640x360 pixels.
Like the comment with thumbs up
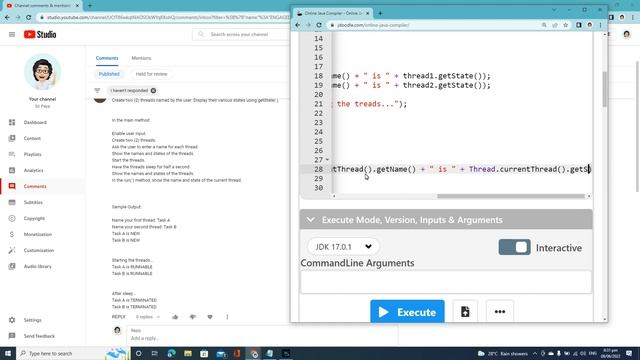[175, 317]
